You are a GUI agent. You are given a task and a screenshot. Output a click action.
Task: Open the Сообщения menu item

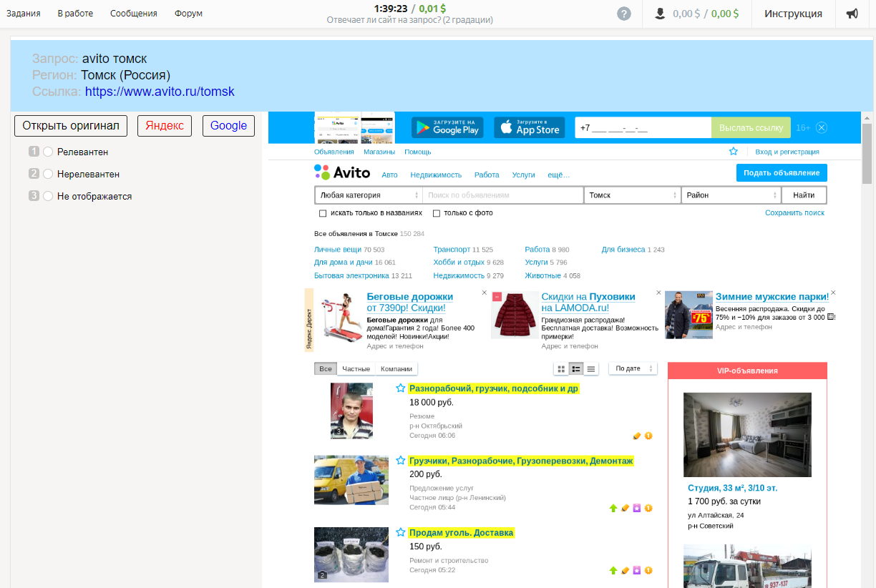click(x=135, y=14)
